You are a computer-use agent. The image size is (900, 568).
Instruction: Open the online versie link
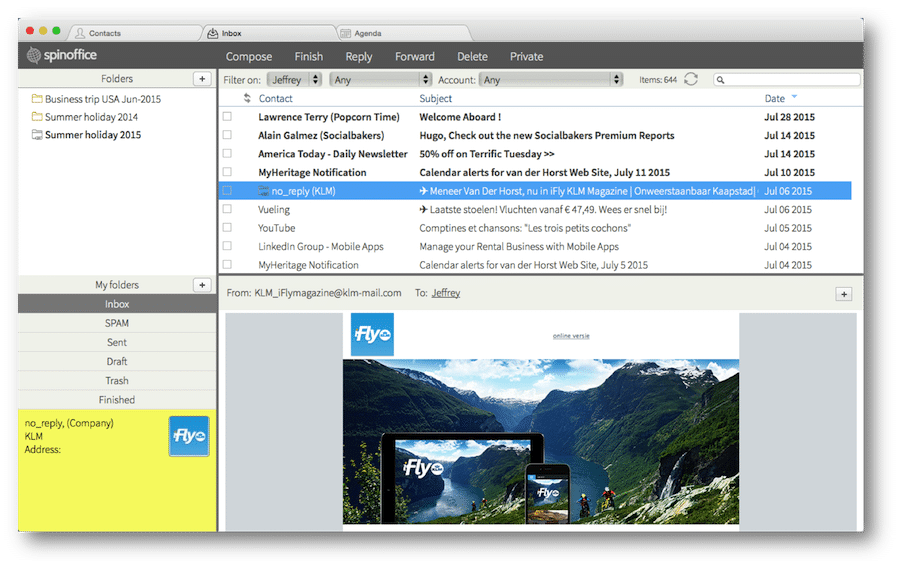(x=571, y=336)
